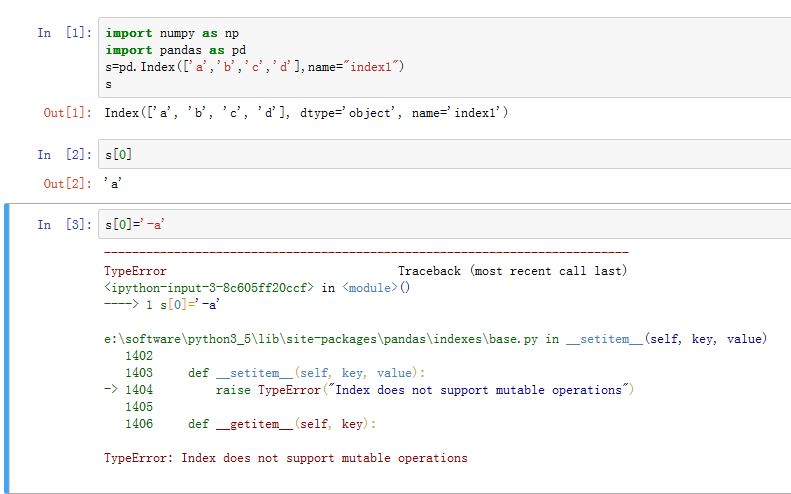The height and width of the screenshot is (494, 791).
Task: Click the 'a' output of cell 2
Action: (112, 183)
